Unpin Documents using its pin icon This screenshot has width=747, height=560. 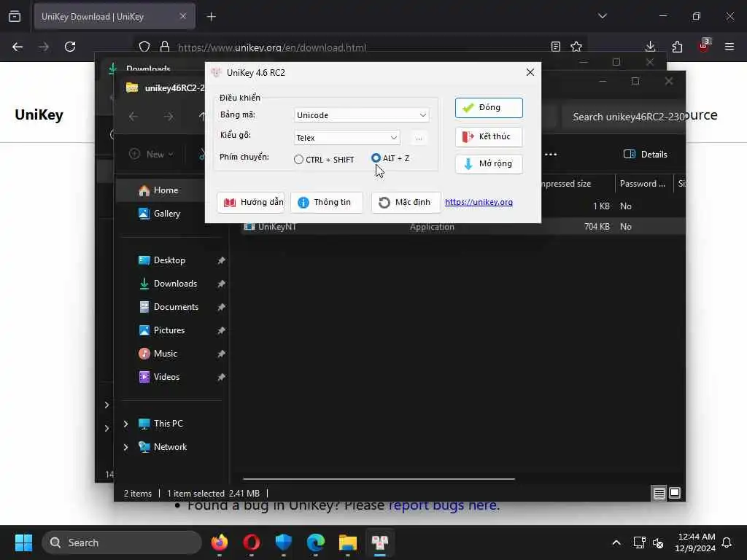tap(221, 307)
